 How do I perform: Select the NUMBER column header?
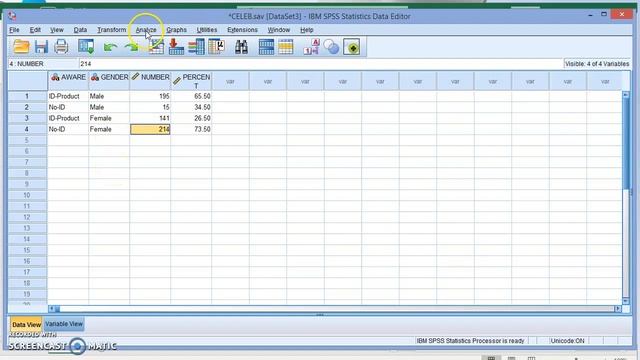click(x=150, y=81)
